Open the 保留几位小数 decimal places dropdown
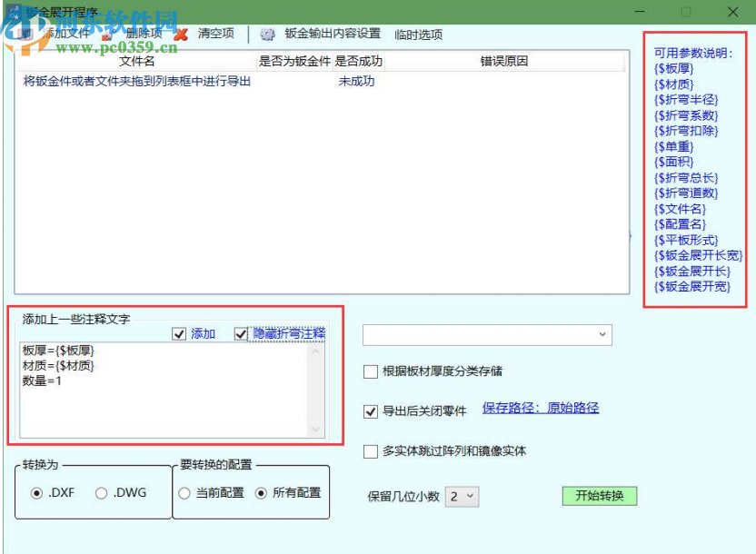The width and height of the screenshot is (756, 554). 462,496
